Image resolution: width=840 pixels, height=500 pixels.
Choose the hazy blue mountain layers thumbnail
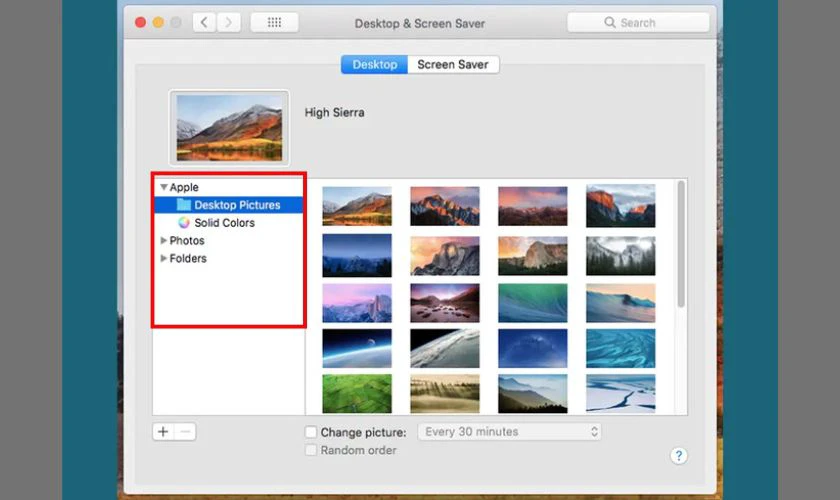(532, 394)
